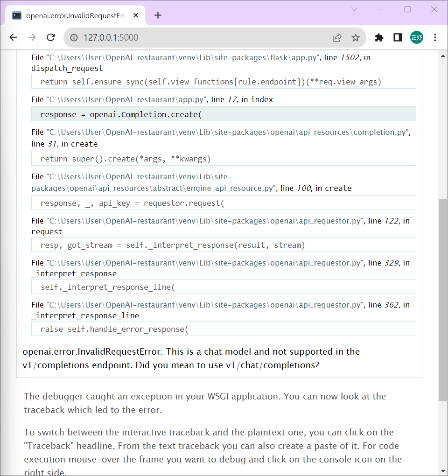Click the address bar URL 127.0.0.1:5000
The height and width of the screenshot is (476, 448).
[x=111, y=38]
